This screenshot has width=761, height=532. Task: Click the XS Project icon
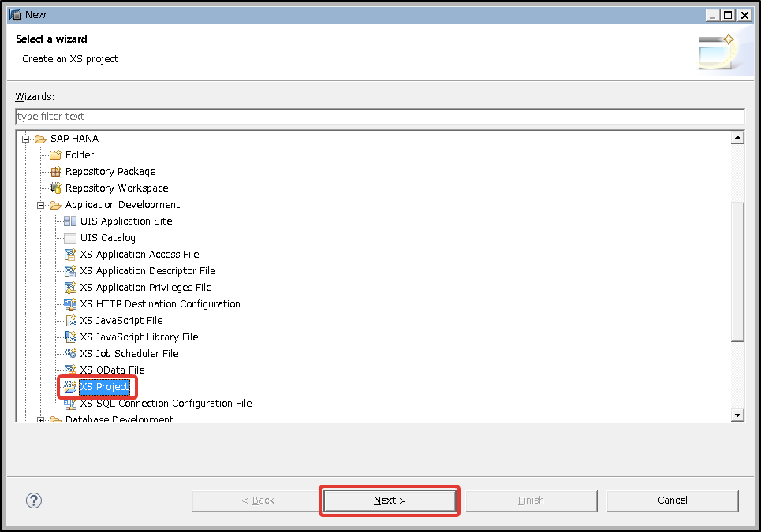point(70,386)
